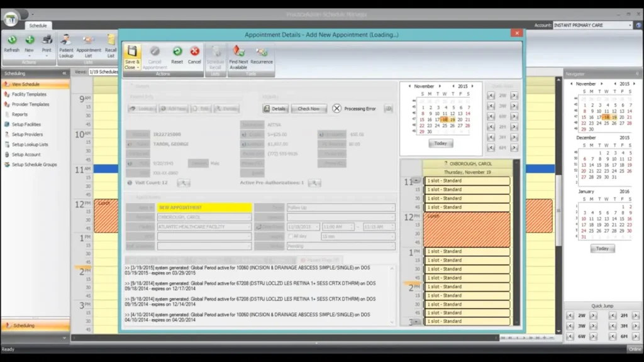The image size is (644, 362).
Task: Select November 19 in dialog calendar
Action: coord(452,119)
